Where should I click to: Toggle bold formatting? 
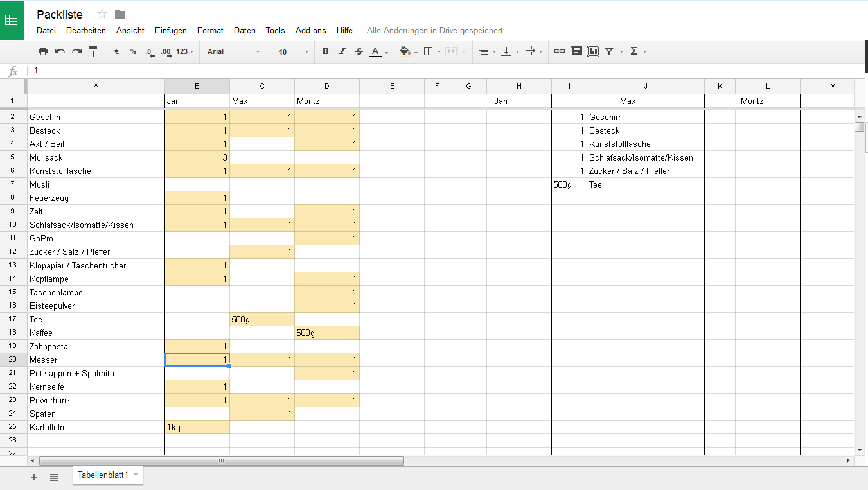click(x=326, y=51)
